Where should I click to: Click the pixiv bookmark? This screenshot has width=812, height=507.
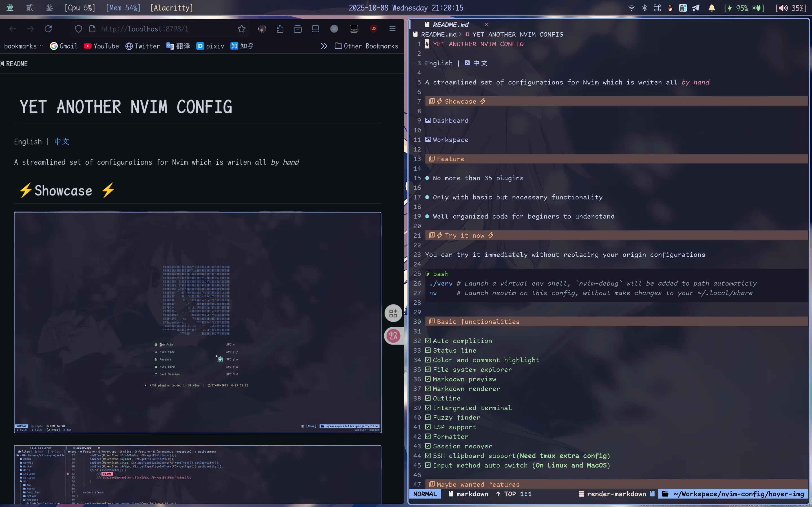[x=210, y=46]
